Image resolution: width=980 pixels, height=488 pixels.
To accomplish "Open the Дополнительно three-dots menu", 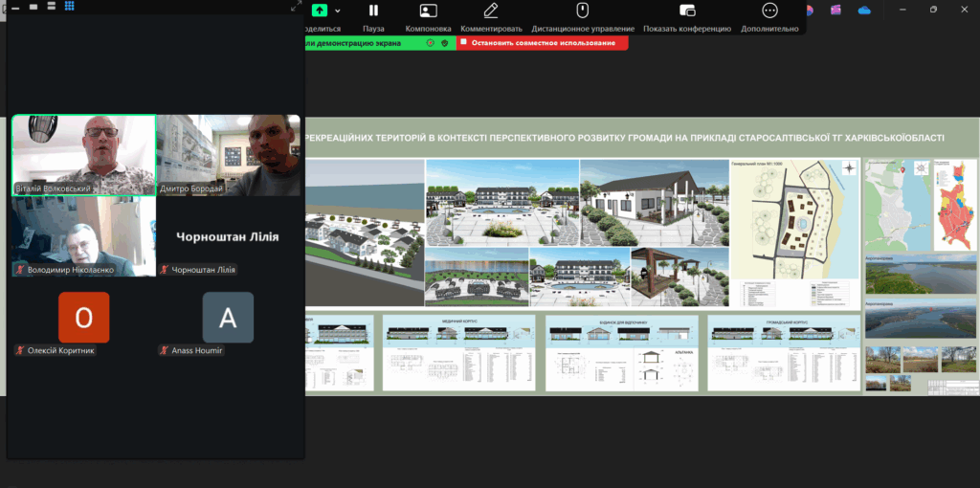I will click(x=769, y=11).
